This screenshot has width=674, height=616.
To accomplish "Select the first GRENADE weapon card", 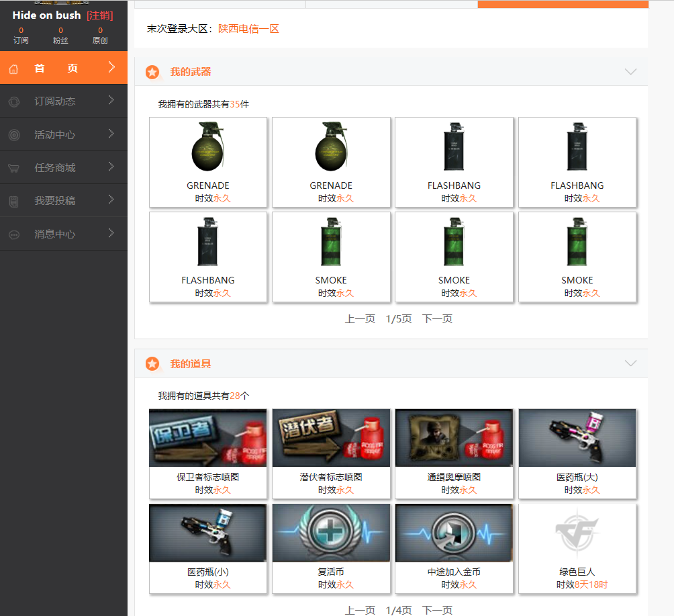I will pos(208,162).
